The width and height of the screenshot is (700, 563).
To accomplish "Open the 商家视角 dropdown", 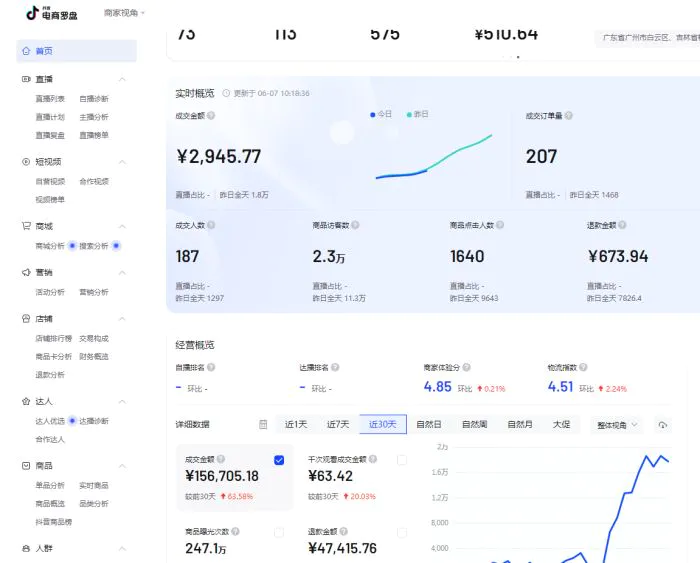I will click(x=124, y=13).
